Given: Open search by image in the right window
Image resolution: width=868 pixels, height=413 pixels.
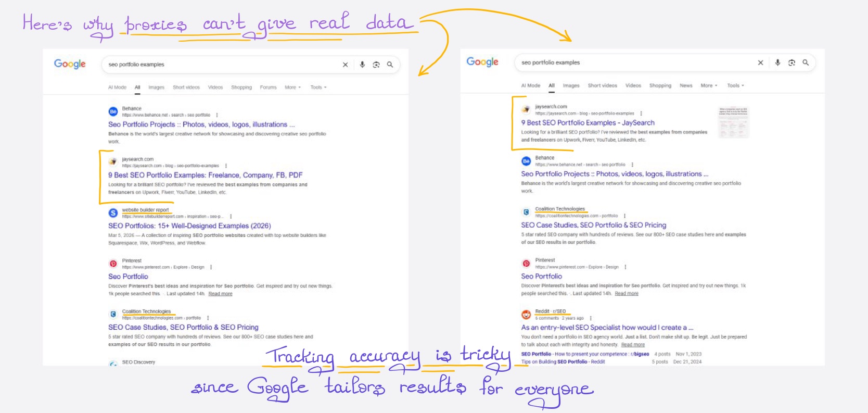Looking at the screenshot, I should coord(792,62).
